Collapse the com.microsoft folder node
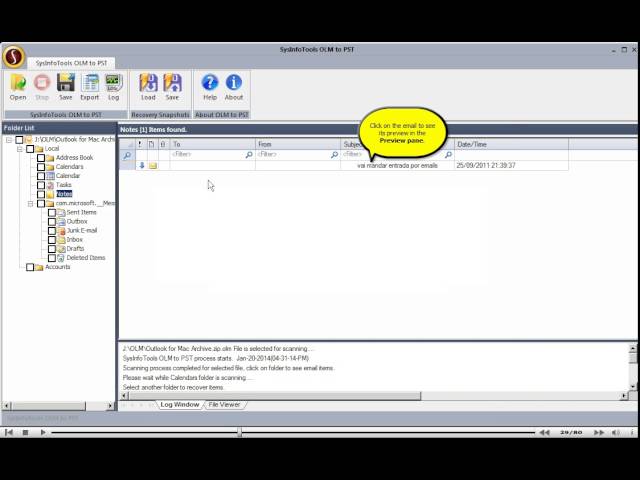This screenshot has width=640, height=480. click(x=31, y=204)
